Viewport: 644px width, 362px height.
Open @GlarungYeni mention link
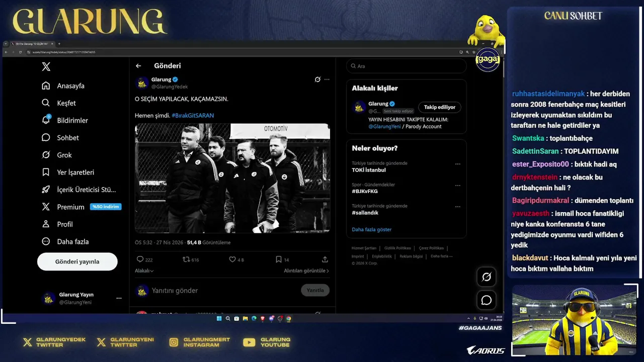coord(385,127)
